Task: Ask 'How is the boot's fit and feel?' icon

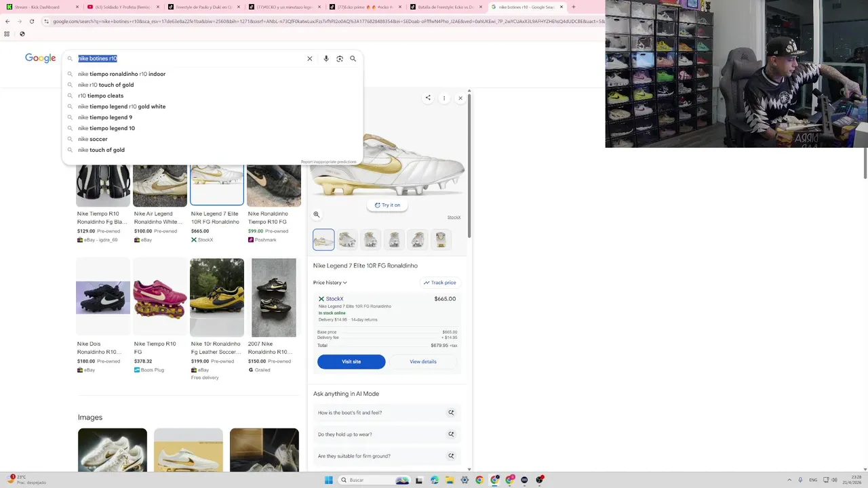Action: coord(451,412)
